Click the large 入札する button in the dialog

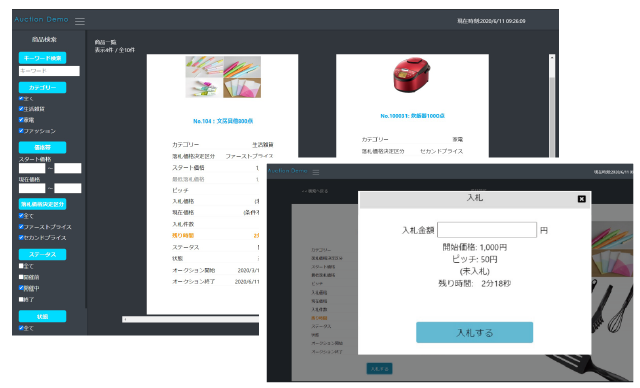click(474, 333)
